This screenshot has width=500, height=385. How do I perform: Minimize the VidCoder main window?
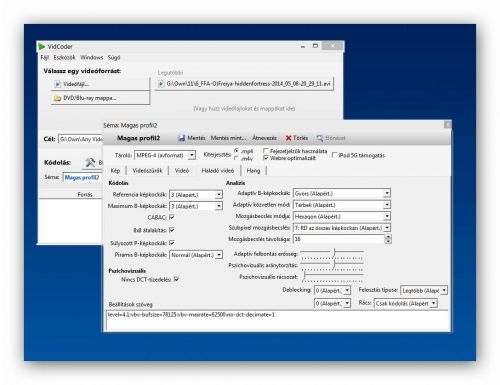point(303,46)
